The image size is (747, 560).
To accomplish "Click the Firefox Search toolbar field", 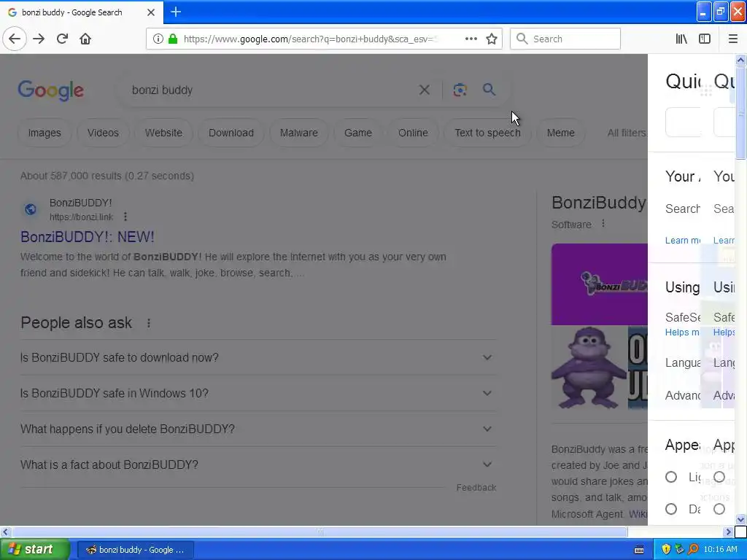I will tap(565, 39).
